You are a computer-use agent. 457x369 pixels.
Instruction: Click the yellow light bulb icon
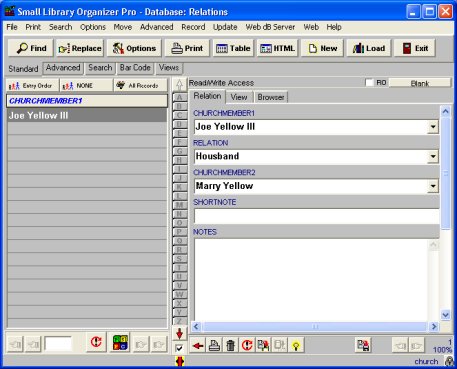296,346
